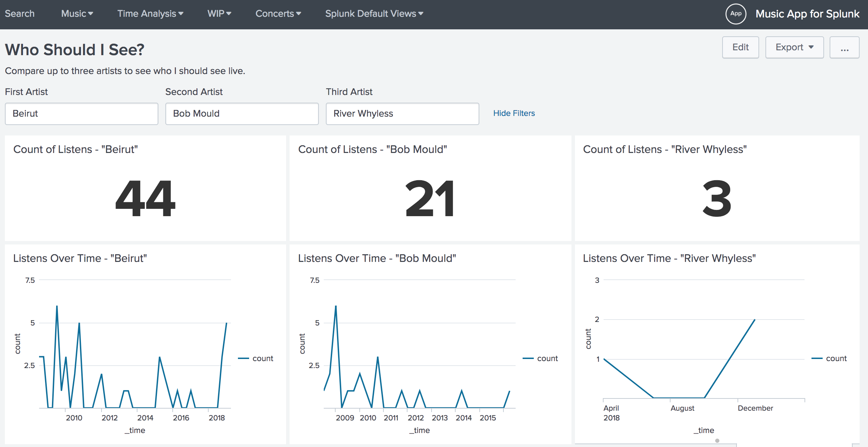Click the Bob Mould listens count 21

tap(430, 198)
